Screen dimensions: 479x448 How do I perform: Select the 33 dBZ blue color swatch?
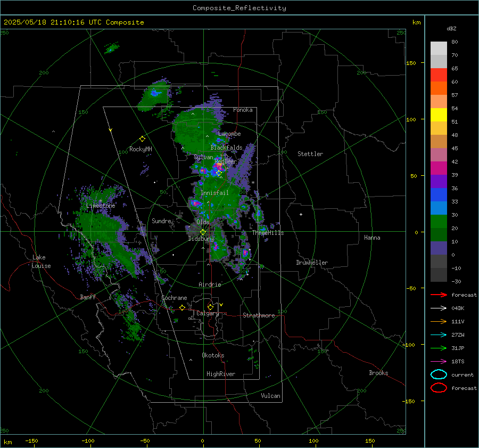click(x=439, y=194)
